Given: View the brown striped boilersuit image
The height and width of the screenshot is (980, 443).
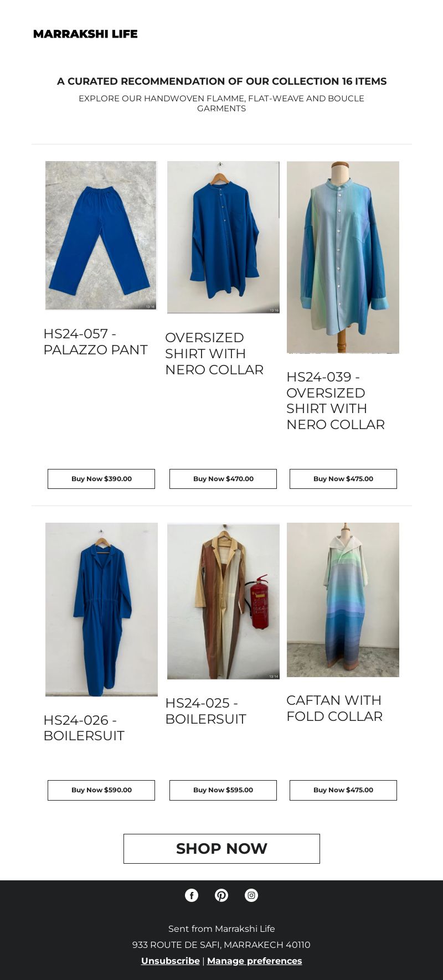Looking at the screenshot, I should (223, 601).
